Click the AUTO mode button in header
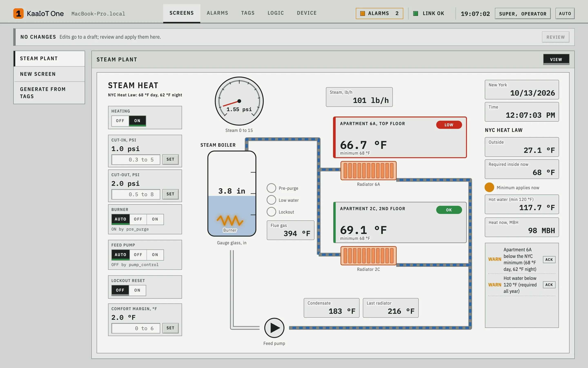The image size is (588, 368). pyautogui.click(x=565, y=14)
